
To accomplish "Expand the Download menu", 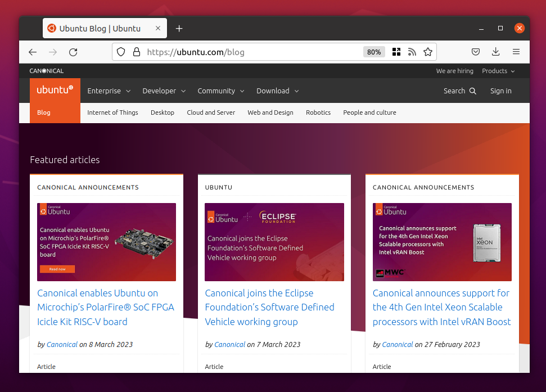I will (x=278, y=91).
